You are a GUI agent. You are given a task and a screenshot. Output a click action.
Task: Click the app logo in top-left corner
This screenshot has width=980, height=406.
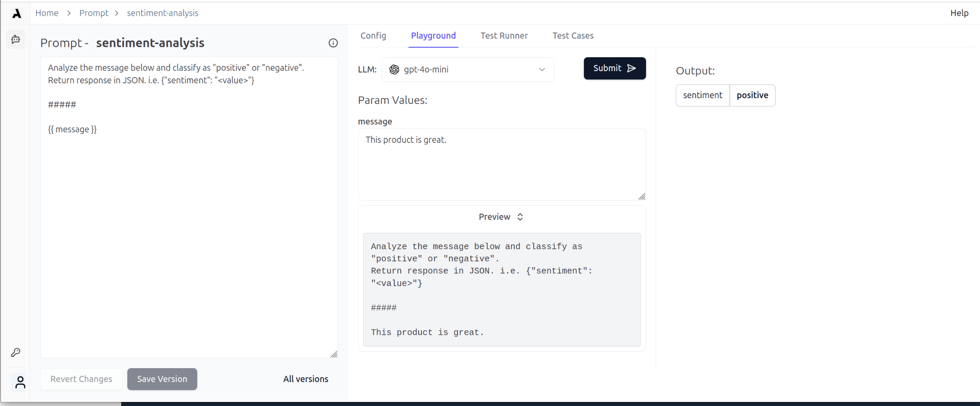(17, 14)
